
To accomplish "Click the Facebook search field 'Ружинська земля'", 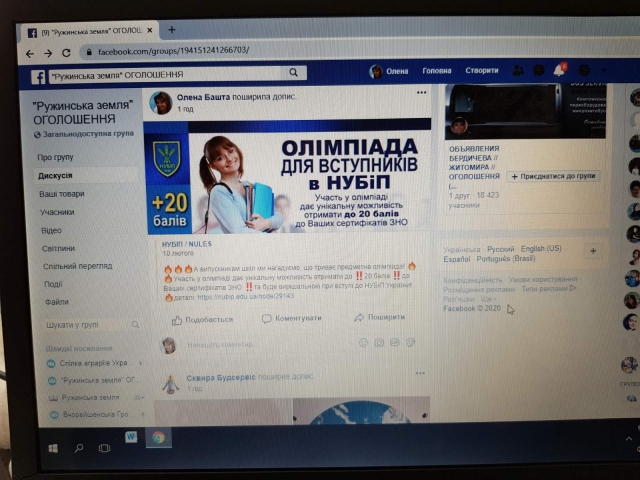I will coord(167,74).
